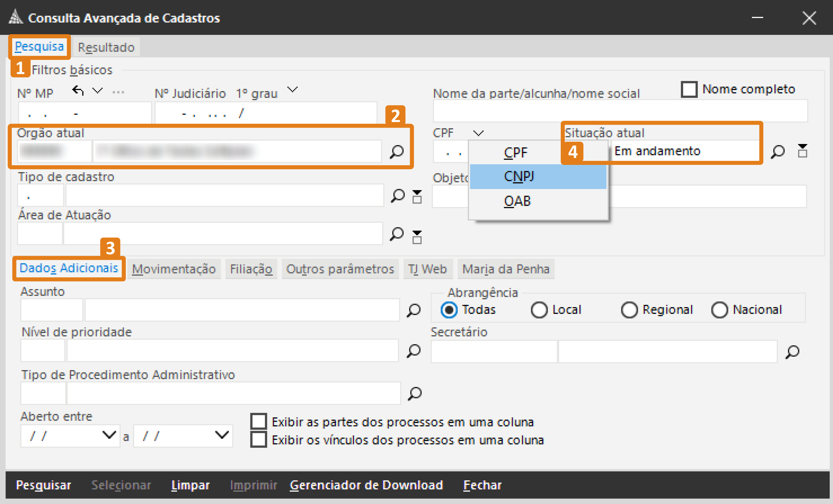Open the Área de Atuação search

398,234
